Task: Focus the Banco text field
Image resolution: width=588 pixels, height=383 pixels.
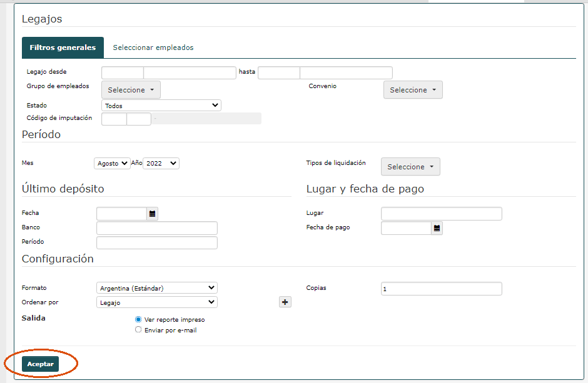Action: tap(157, 228)
